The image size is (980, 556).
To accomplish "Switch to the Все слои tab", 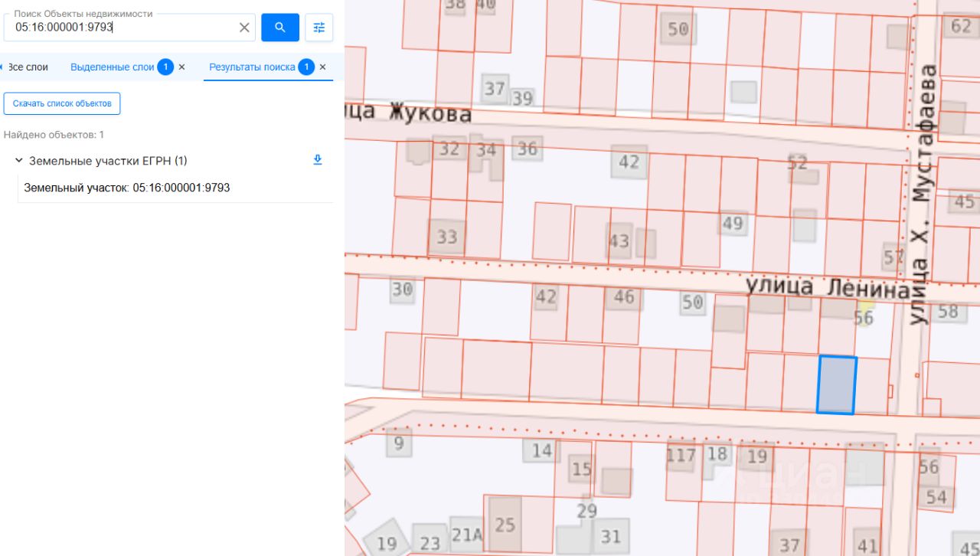I will [x=28, y=67].
